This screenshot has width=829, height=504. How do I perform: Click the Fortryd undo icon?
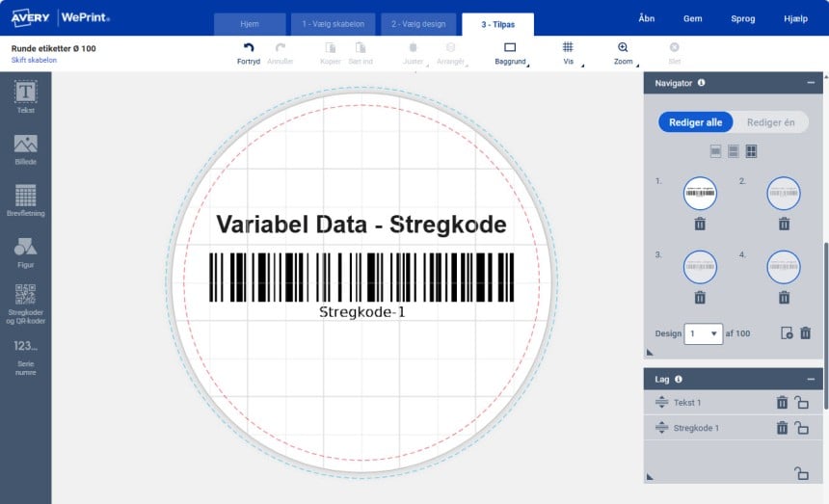249,51
